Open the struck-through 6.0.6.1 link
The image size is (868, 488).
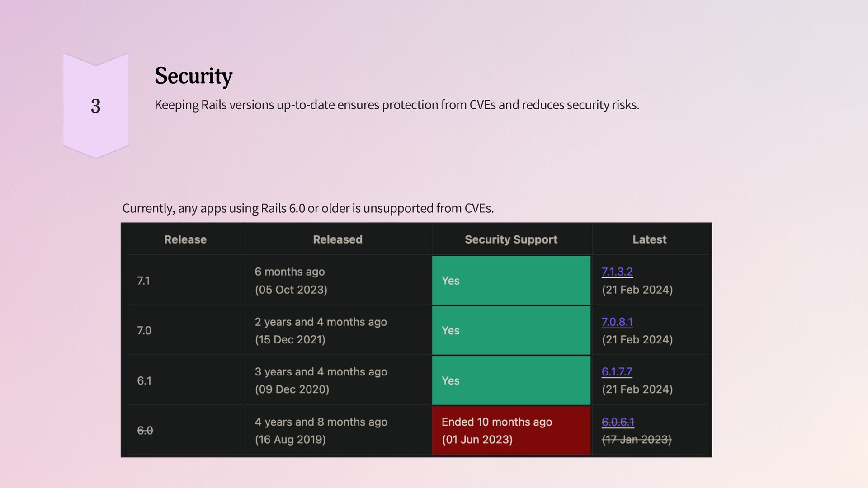618,422
